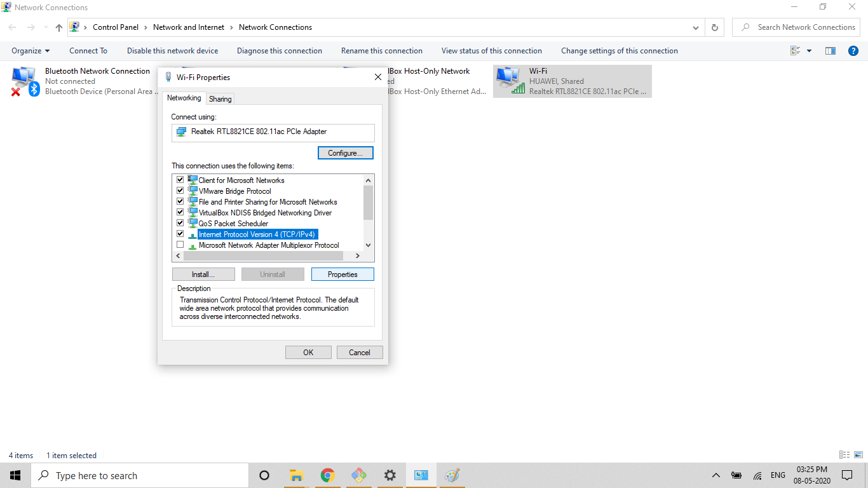Expand the change view options arrow
The width and height of the screenshot is (868, 488).
pyautogui.click(x=809, y=51)
